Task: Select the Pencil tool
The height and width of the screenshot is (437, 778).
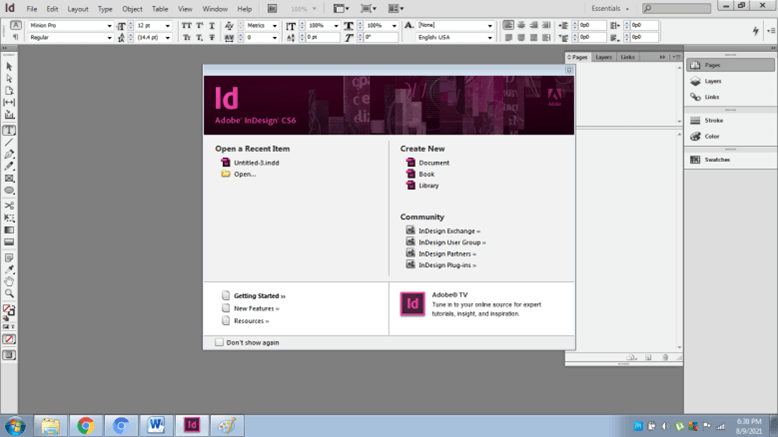Action: pyautogui.click(x=9, y=166)
